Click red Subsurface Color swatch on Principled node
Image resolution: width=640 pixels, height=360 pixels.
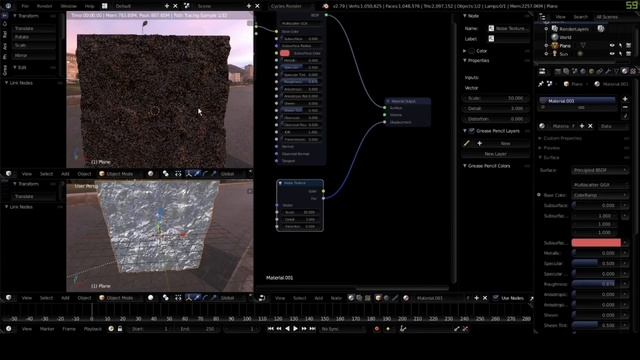pos(285,53)
